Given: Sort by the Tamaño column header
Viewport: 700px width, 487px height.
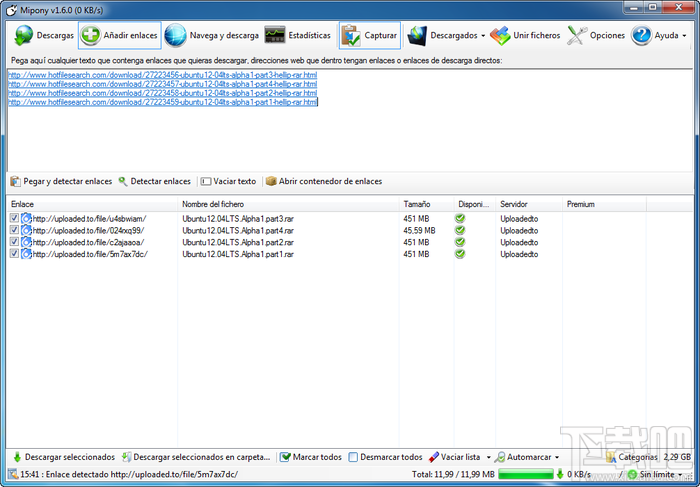Looking at the screenshot, I should (426, 204).
